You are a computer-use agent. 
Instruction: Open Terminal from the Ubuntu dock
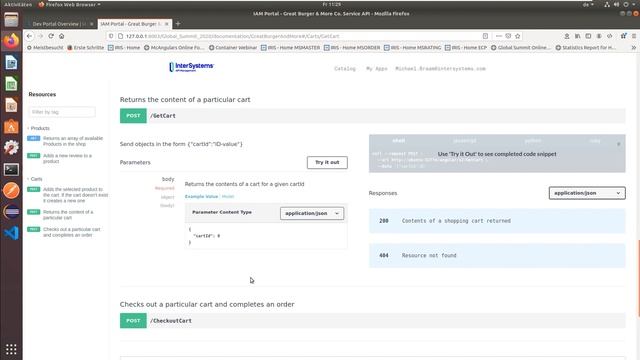coord(11,169)
